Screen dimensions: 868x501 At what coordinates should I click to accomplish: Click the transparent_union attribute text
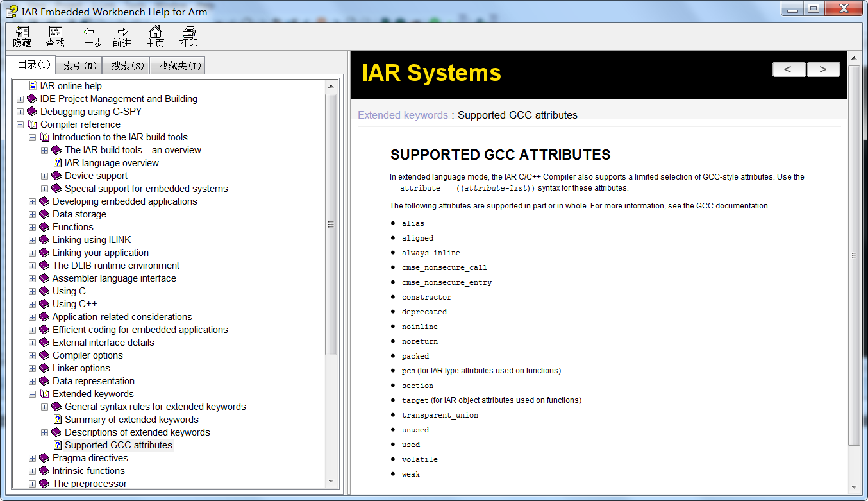(440, 415)
